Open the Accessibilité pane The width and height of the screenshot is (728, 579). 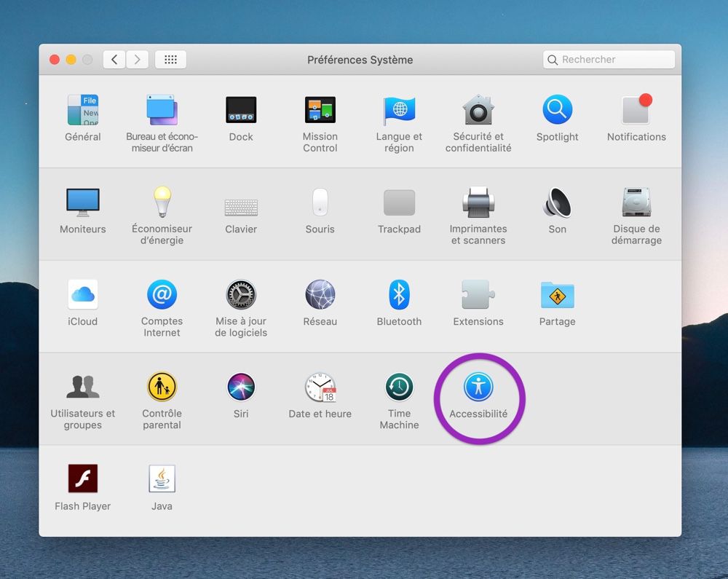tap(478, 387)
